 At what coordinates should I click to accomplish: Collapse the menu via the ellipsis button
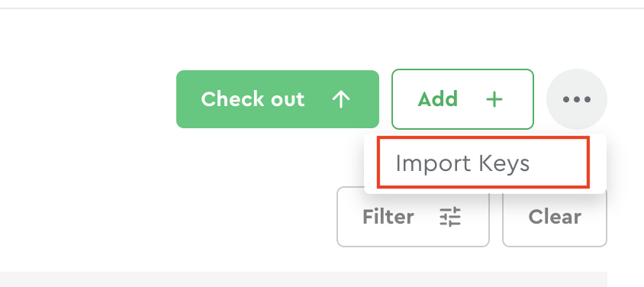tap(577, 99)
